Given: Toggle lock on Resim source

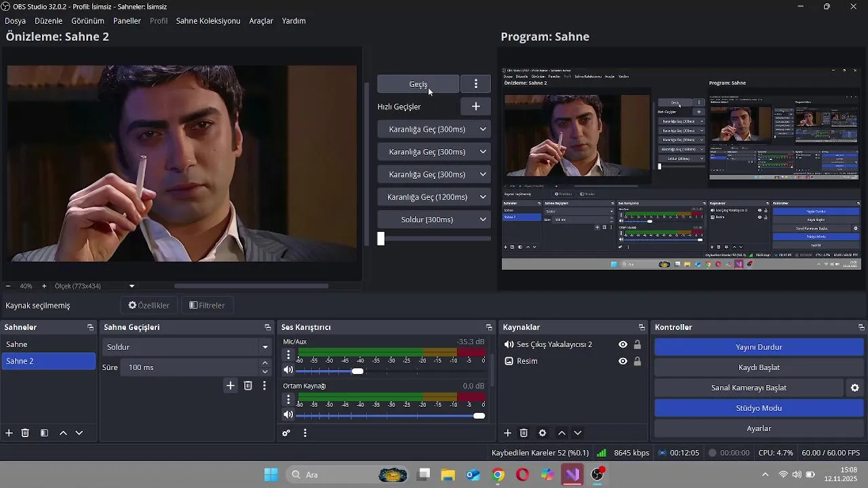Looking at the screenshot, I should tap(637, 361).
